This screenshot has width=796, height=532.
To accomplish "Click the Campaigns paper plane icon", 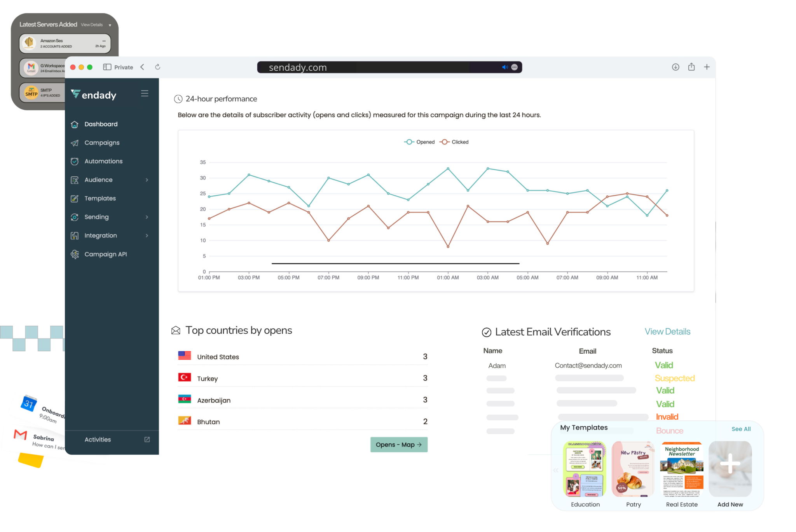I will (75, 143).
